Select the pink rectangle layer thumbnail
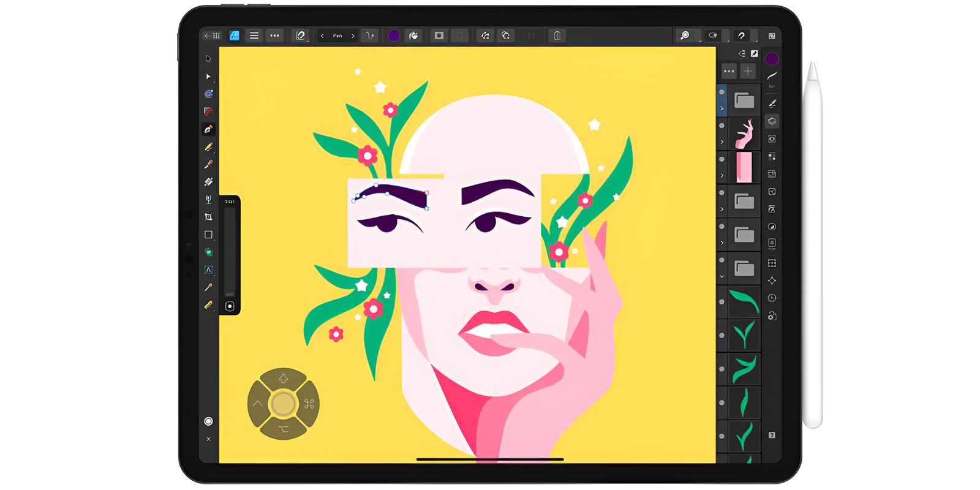The width and height of the screenshot is (980, 490). tap(744, 167)
